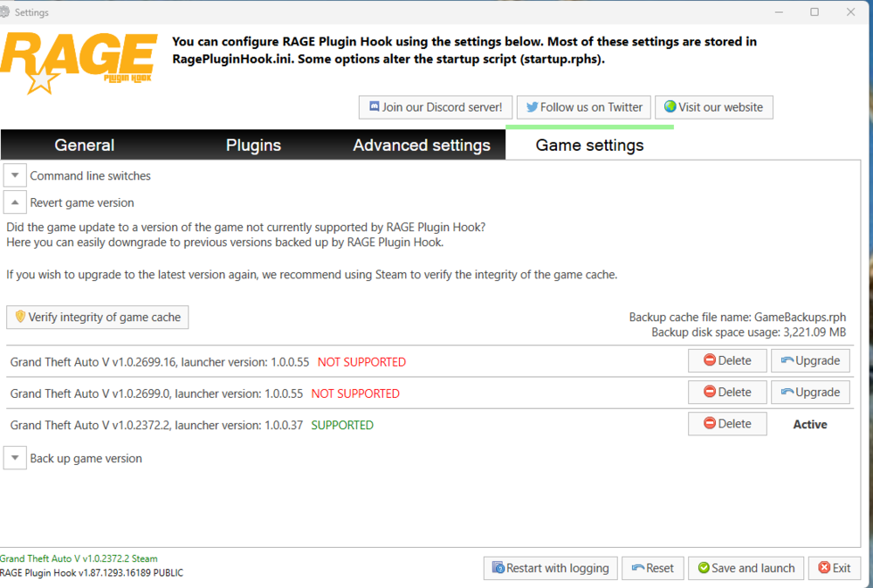Screen dimensions: 873x588
Task: Minimize the Settings window
Action: [x=779, y=11]
